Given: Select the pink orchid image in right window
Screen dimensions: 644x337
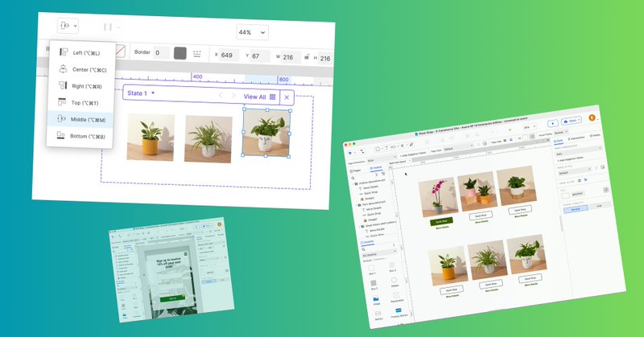Looking at the screenshot, I should tap(438, 197).
